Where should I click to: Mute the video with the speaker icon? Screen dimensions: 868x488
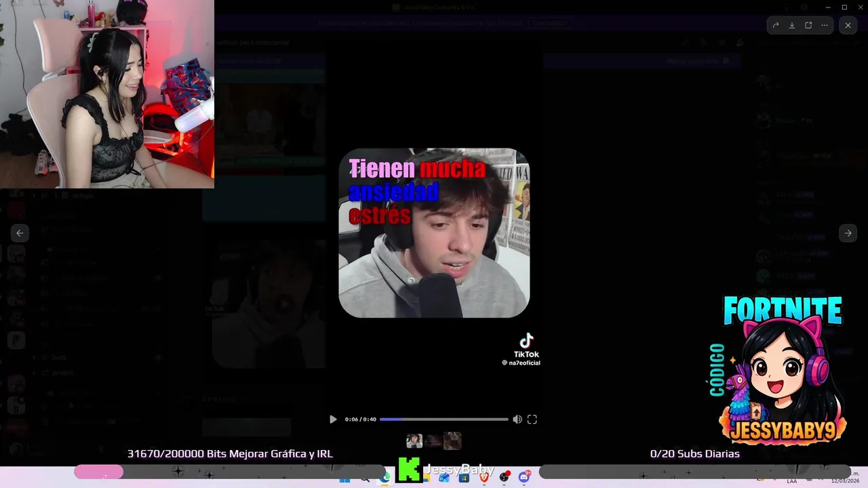pyautogui.click(x=517, y=420)
